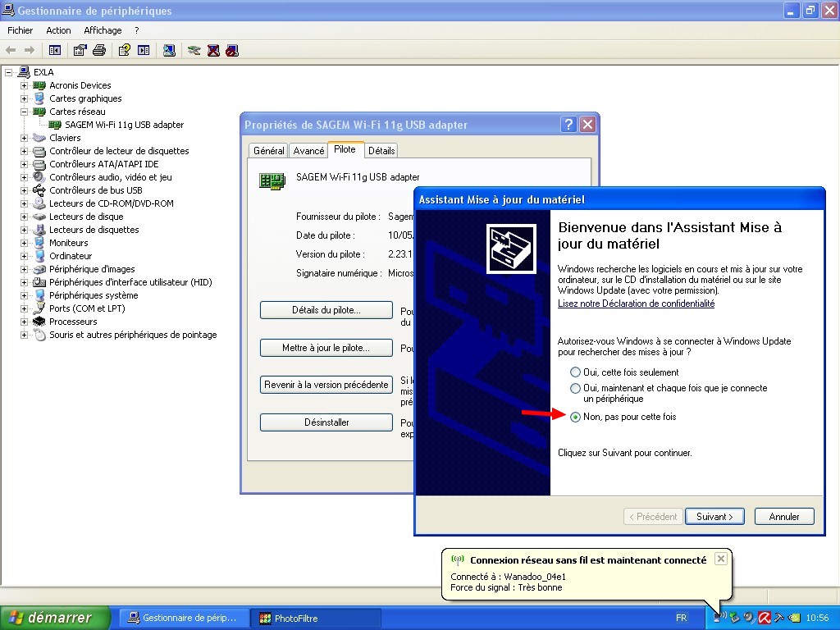
Task: Click the show/hide action pane icon
Action: (x=144, y=50)
